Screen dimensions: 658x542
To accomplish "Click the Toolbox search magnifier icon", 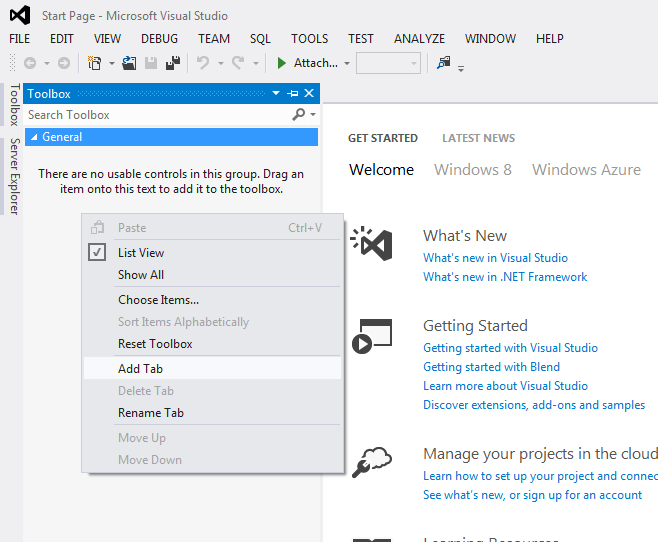I will click(x=298, y=115).
